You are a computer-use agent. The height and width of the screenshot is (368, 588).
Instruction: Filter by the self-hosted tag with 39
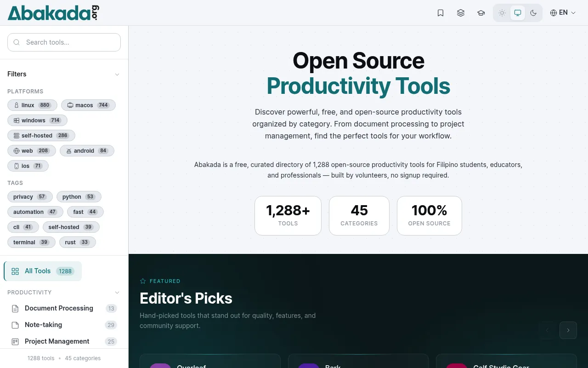point(71,227)
